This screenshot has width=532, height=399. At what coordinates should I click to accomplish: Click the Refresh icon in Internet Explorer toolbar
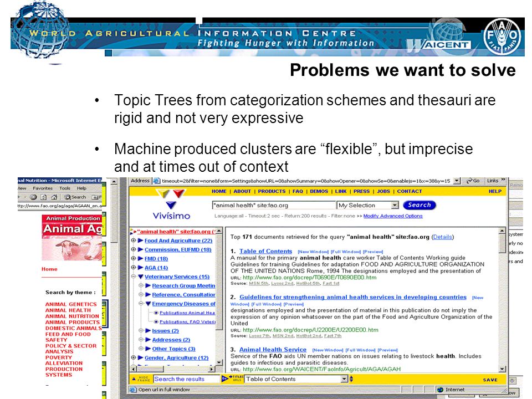tap(43, 197)
